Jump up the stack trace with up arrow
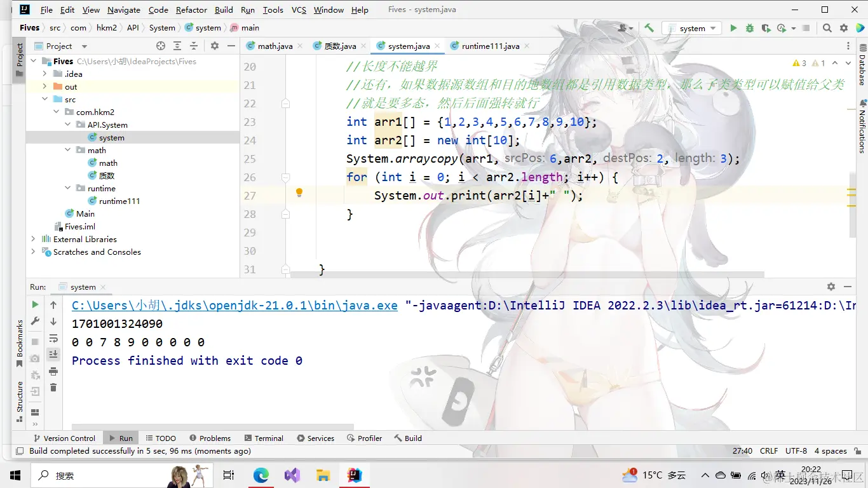This screenshot has width=868, height=488. pos(53,305)
